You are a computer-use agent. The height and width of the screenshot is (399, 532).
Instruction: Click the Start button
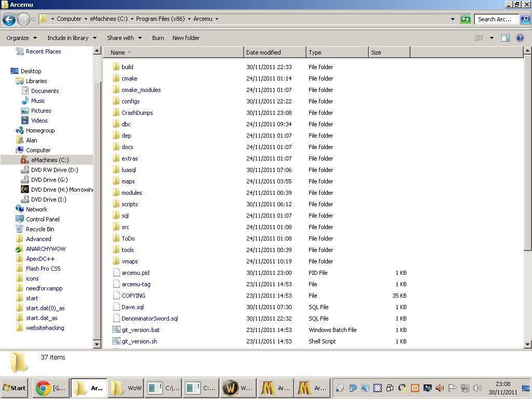point(14,388)
